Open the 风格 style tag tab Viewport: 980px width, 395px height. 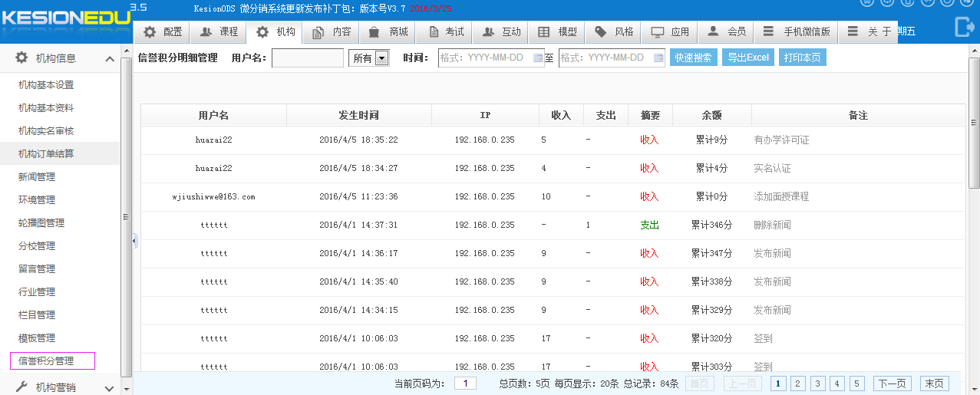coord(614,32)
